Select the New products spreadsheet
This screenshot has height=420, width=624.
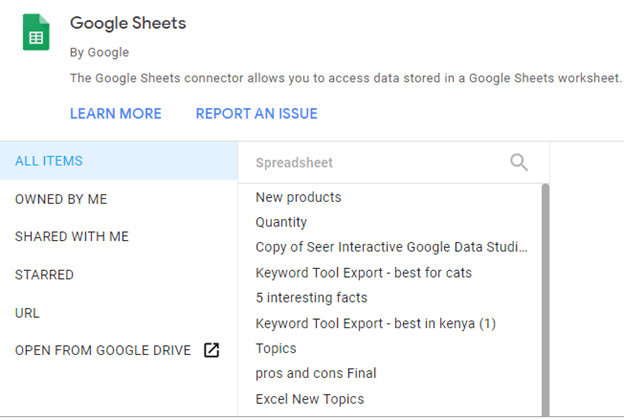click(x=298, y=197)
